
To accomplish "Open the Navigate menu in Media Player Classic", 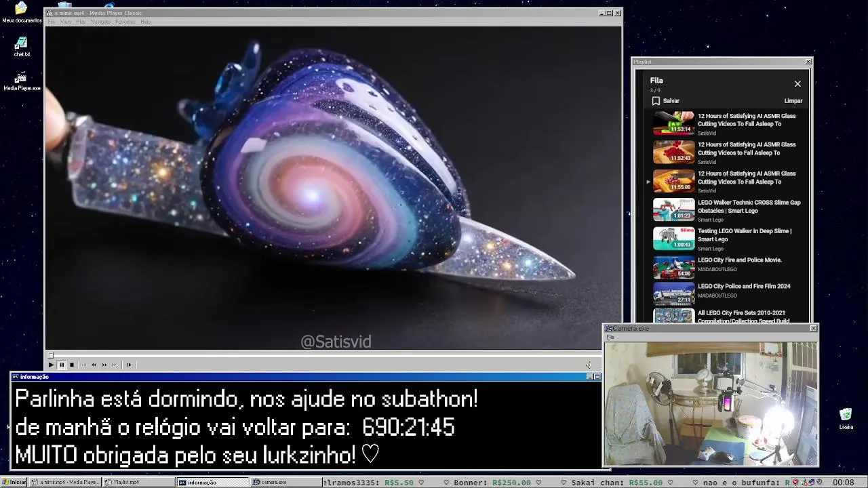I will point(101,22).
